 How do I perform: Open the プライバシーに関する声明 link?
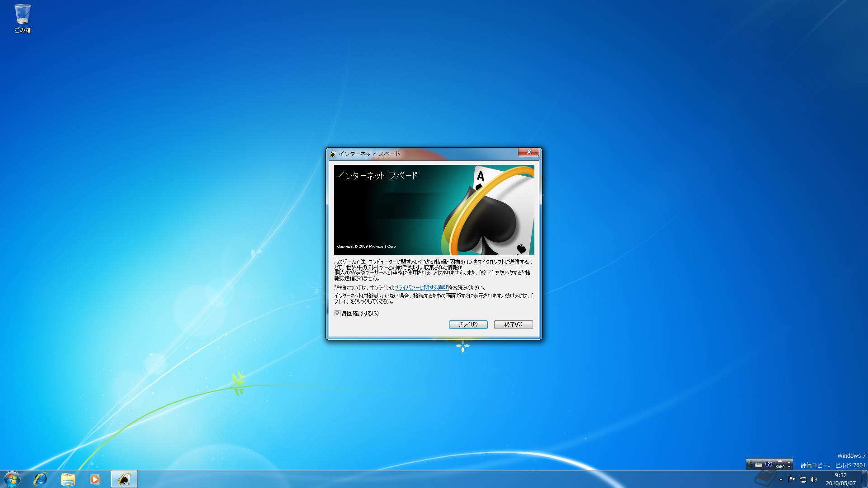click(x=421, y=287)
